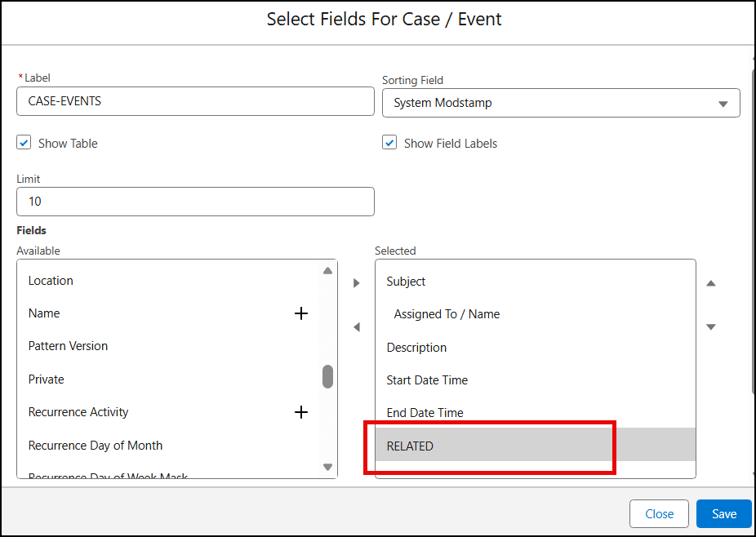Toggle the Show Field Labels checkbox
Image resolution: width=756 pixels, height=537 pixels.
click(x=389, y=143)
